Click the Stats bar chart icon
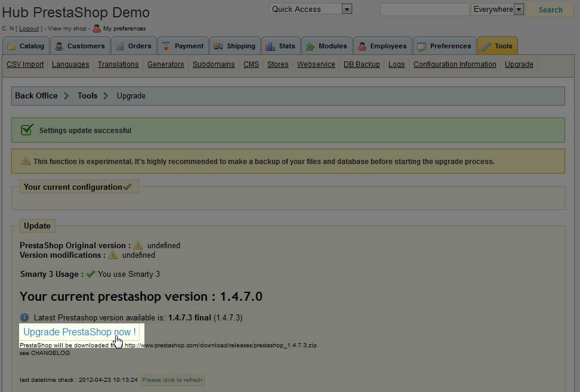580x392 pixels. pyautogui.click(x=270, y=46)
